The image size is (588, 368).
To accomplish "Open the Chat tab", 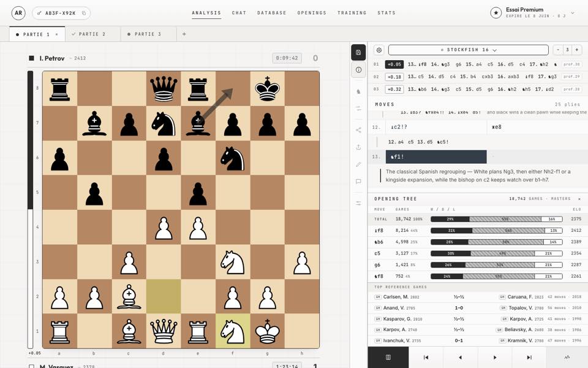I will click(x=239, y=13).
